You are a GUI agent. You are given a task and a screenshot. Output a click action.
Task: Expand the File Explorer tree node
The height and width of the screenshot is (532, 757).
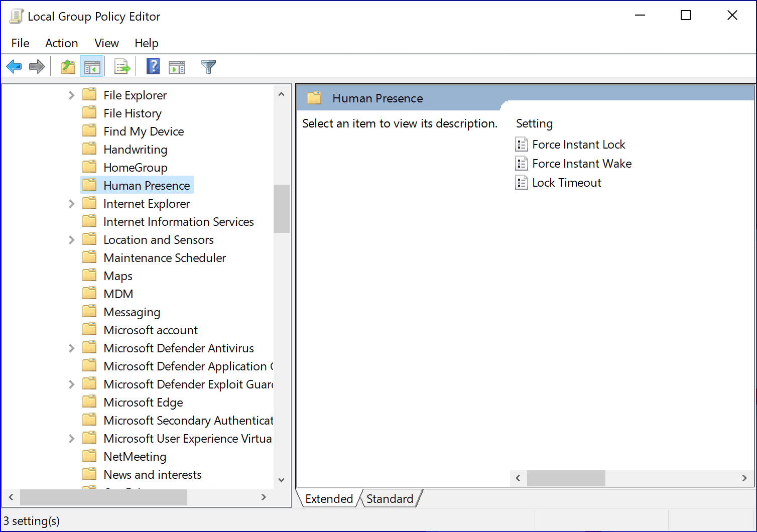(71, 95)
